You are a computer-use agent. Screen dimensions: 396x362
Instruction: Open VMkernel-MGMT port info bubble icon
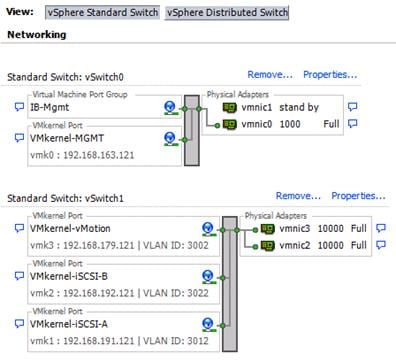pyautogui.click(x=19, y=138)
